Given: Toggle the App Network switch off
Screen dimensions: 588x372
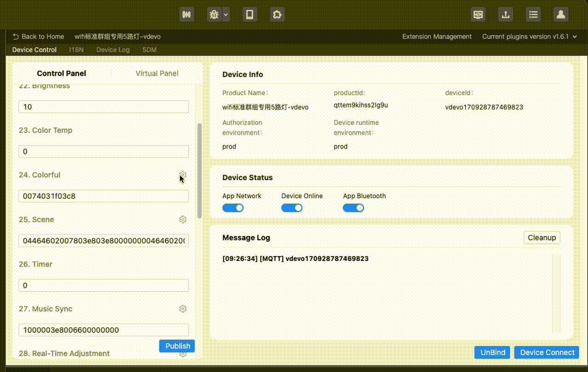Looking at the screenshot, I should click(x=233, y=207).
